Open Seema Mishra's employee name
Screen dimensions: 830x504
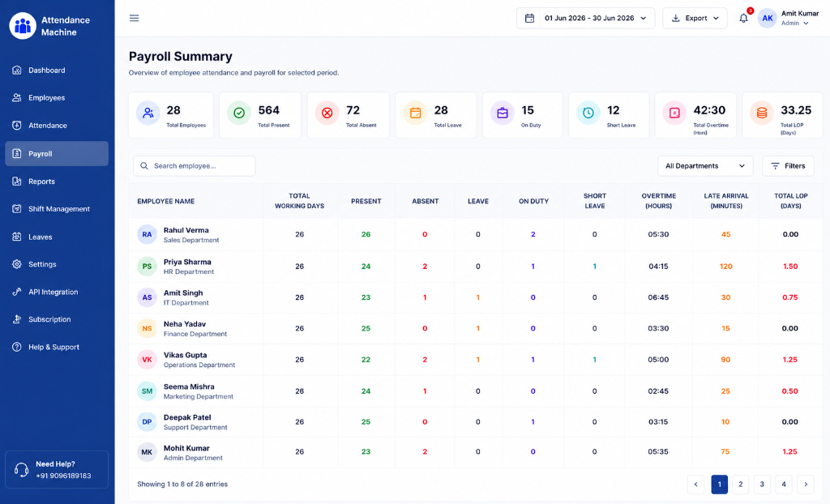(x=189, y=387)
